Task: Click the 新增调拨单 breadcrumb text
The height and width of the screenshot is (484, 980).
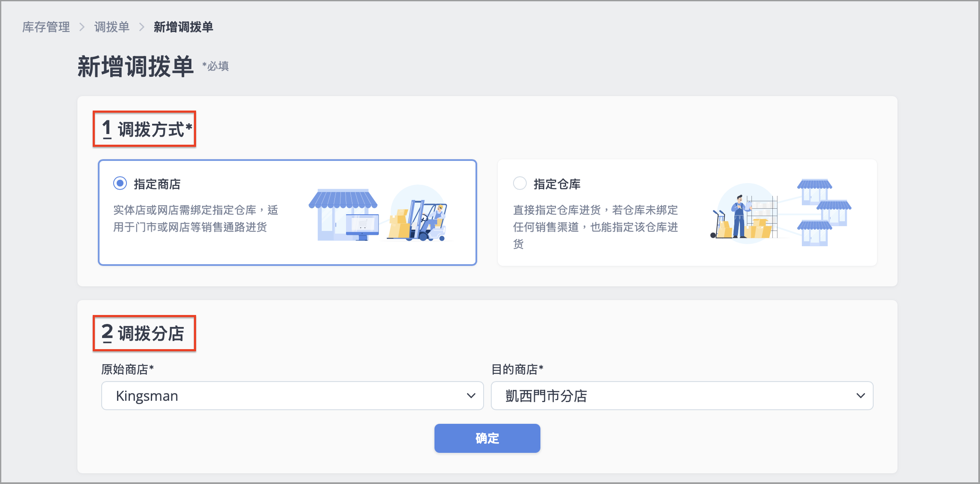Action: 183,27
